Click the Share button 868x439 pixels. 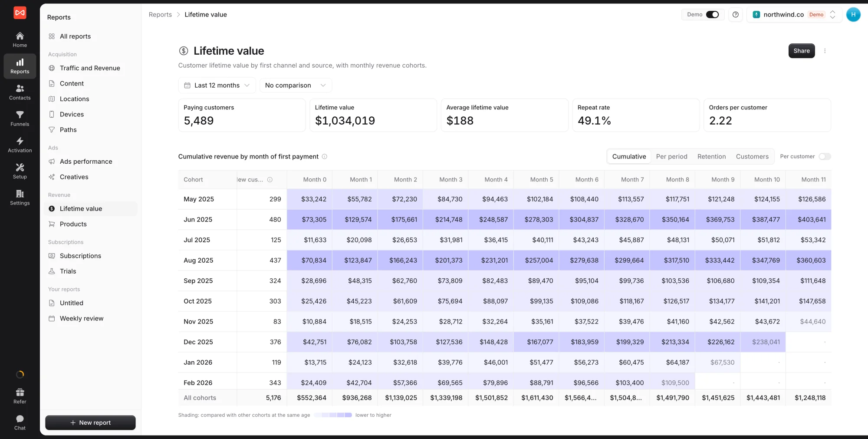pyautogui.click(x=802, y=51)
